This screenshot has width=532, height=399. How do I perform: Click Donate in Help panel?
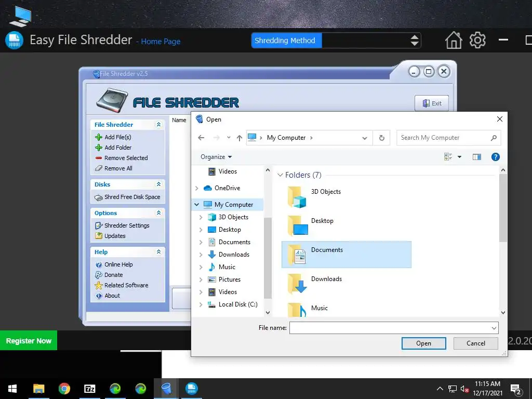click(113, 275)
